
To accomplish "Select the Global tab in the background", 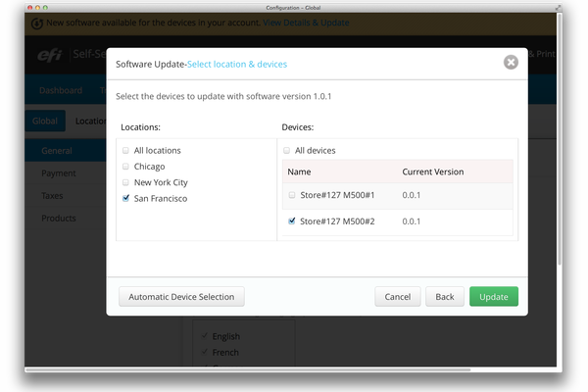I will pyautogui.click(x=45, y=121).
